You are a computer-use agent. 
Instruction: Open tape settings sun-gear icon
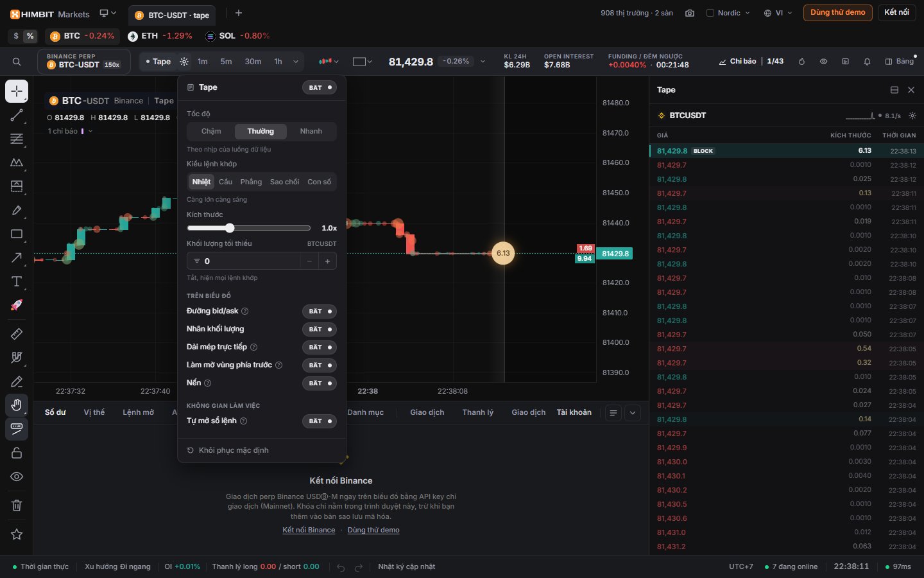pos(184,62)
